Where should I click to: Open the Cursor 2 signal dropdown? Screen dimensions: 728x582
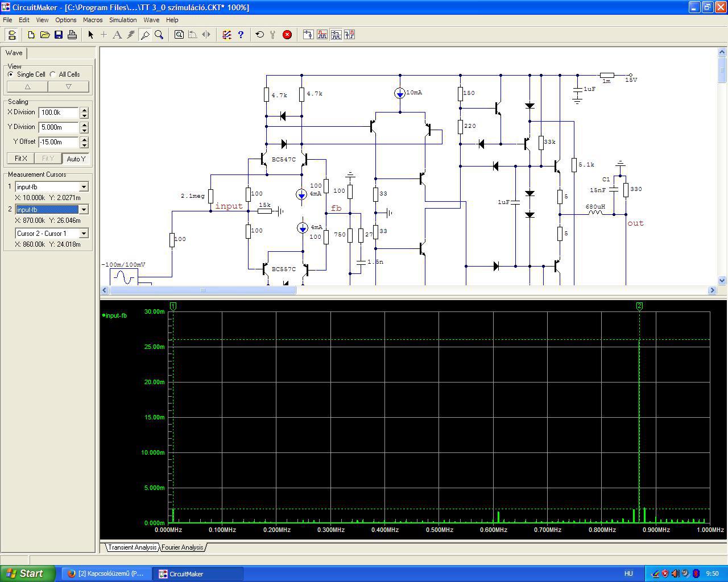(84, 210)
